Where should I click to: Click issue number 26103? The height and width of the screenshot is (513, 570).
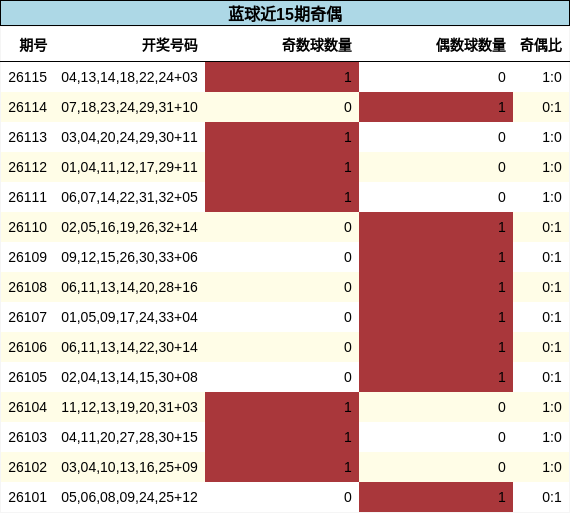(28, 437)
